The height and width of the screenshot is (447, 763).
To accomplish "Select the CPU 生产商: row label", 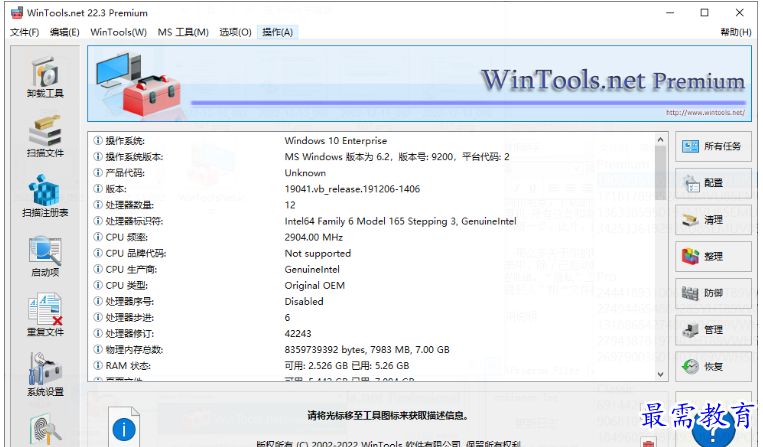I will (x=131, y=269).
